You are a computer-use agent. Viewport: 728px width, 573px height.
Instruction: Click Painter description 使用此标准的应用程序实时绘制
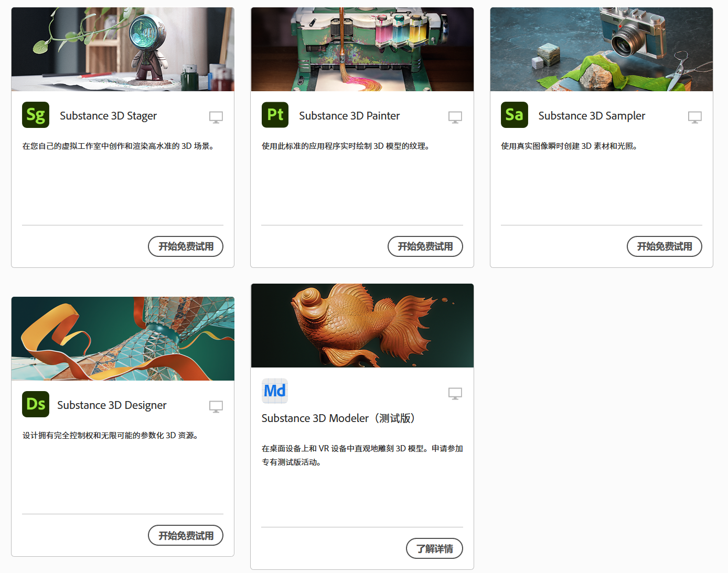click(347, 146)
